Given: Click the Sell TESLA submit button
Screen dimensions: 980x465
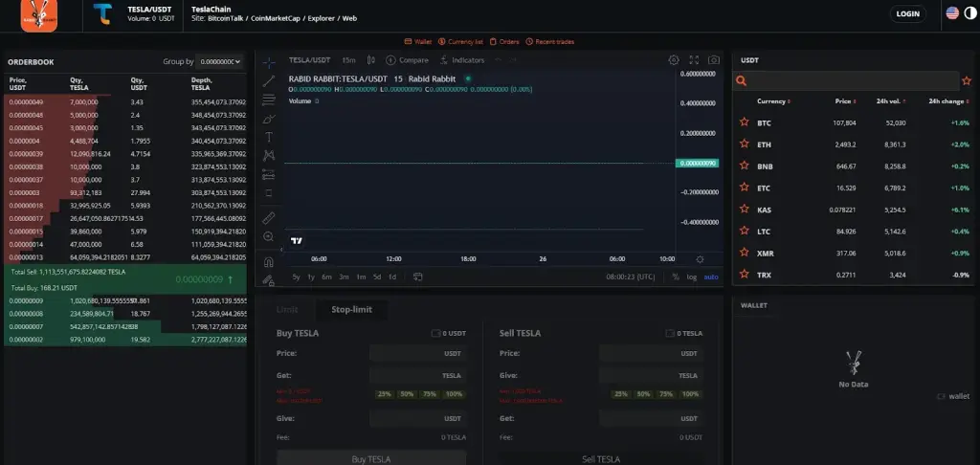Looking at the screenshot, I should click(x=601, y=458).
